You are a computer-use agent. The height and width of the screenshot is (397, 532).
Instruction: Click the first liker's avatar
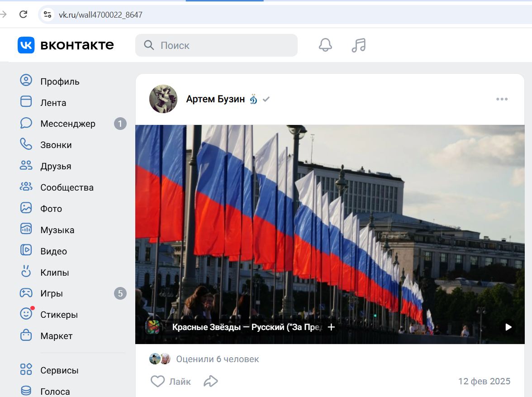point(155,359)
